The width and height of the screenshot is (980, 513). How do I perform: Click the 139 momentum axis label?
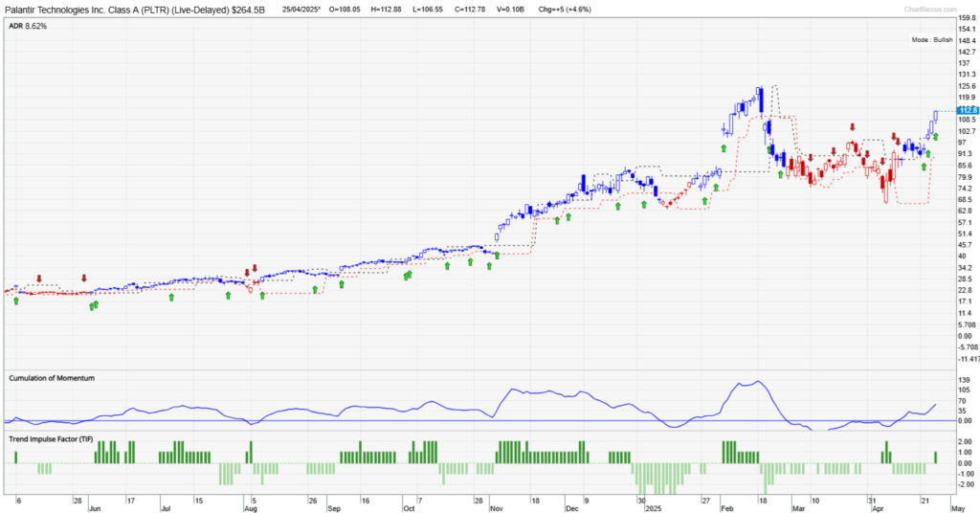[965, 380]
